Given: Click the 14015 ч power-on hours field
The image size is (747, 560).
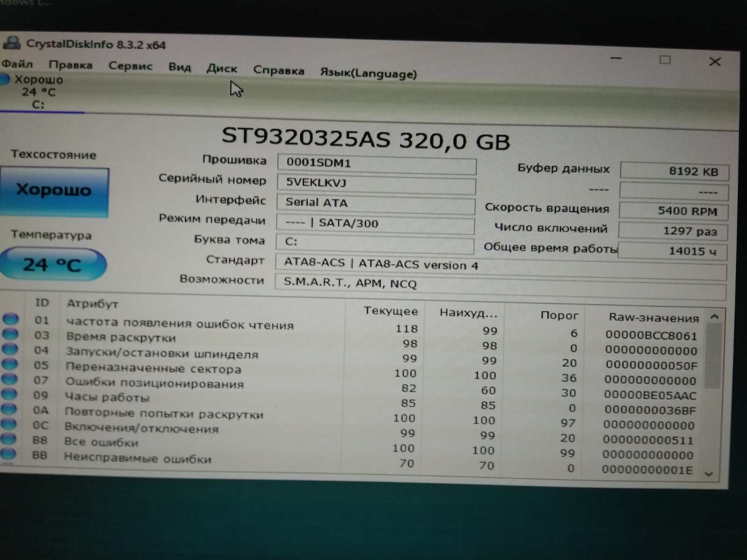Looking at the screenshot, I should [x=672, y=251].
